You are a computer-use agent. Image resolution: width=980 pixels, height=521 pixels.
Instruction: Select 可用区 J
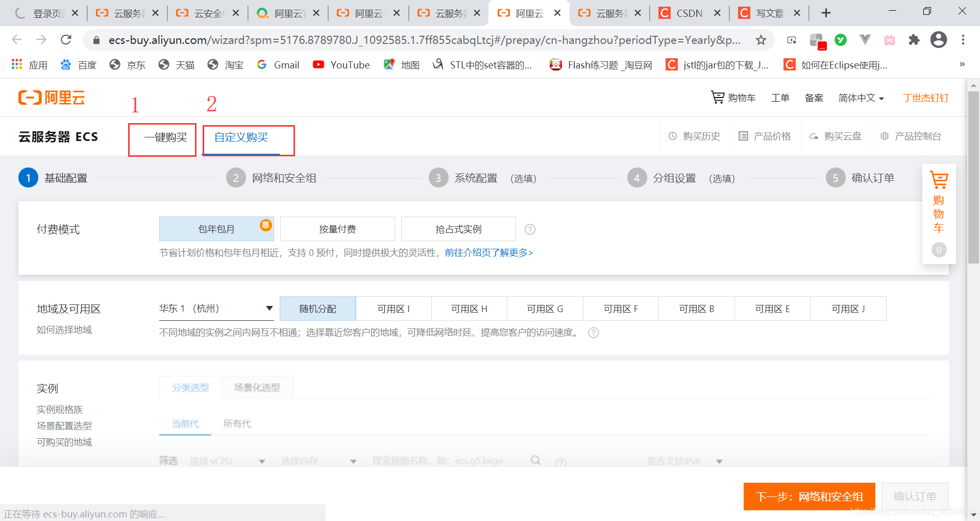[x=848, y=309]
